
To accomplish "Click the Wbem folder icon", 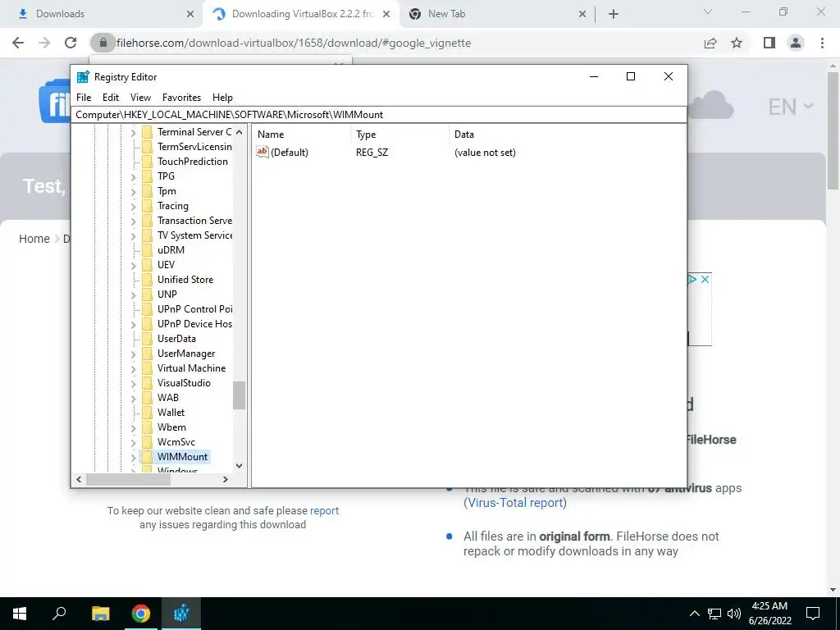I will tap(148, 427).
